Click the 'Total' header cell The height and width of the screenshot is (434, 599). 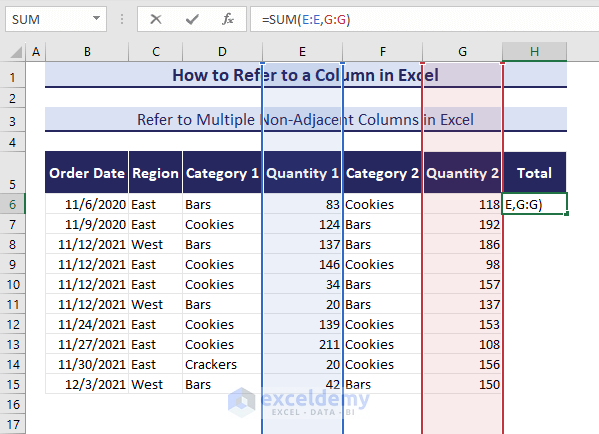(x=534, y=173)
